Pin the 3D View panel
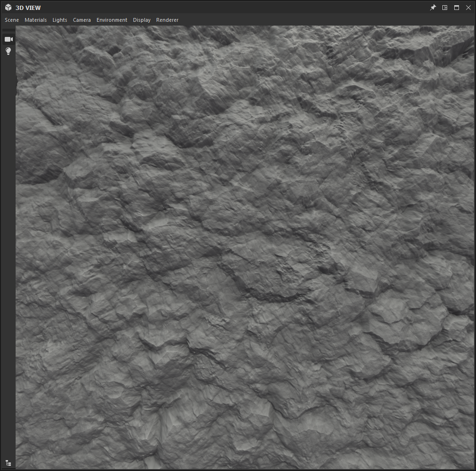The width and height of the screenshot is (476, 471). 433,8
